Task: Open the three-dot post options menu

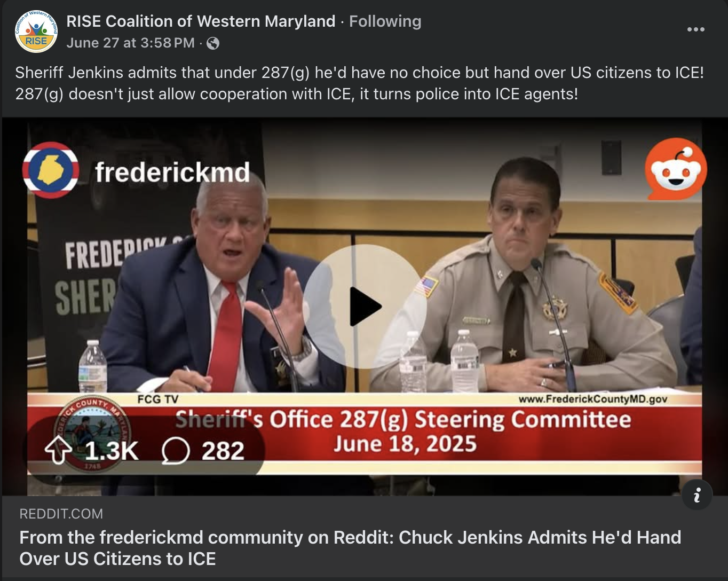Action: (695, 29)
